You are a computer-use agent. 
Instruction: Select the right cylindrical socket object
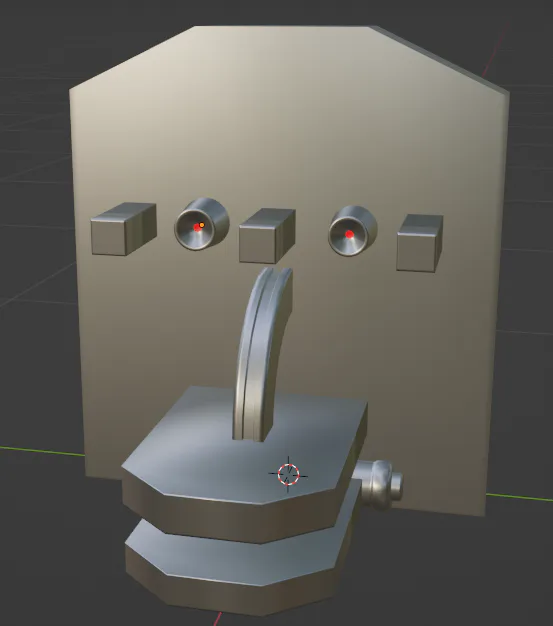(353, 230)
